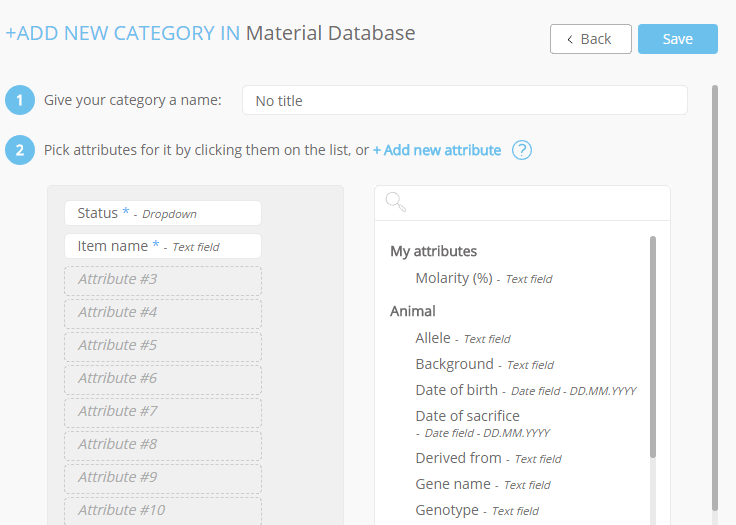
Task: Click the empty Attribute #7 slot
Action: [163, 412]
